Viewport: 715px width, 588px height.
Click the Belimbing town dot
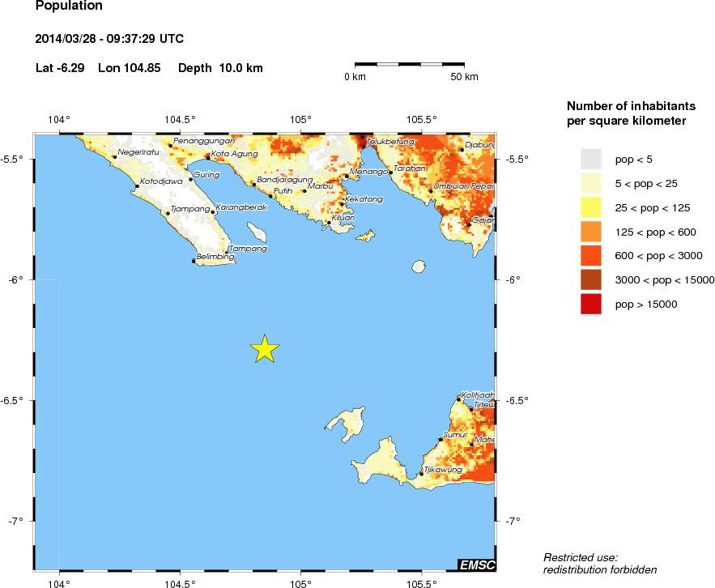click(194, 261)
